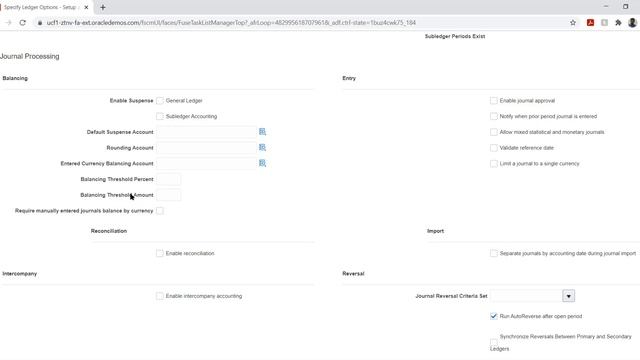Tick Enable reconciliation checkbox
This screenshot has width=640, height=360.
[160, 253]
